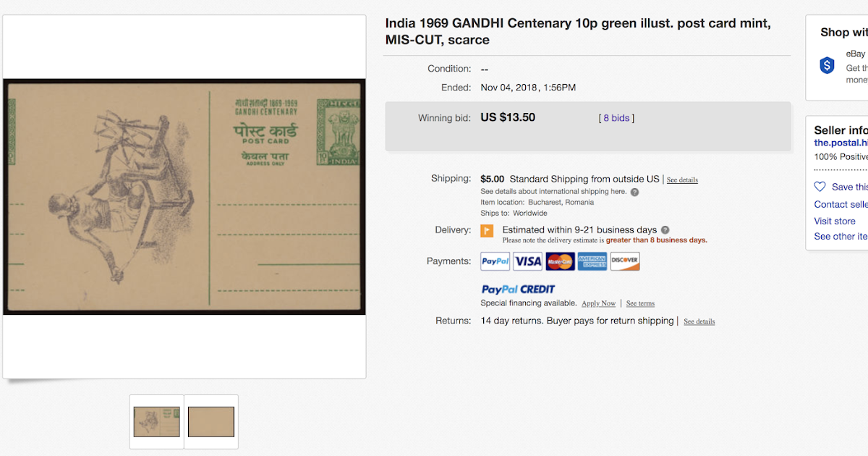Screen dimensions: 868x456
Task: Click the delivery estimate help question mark
Action: (665, 229)
